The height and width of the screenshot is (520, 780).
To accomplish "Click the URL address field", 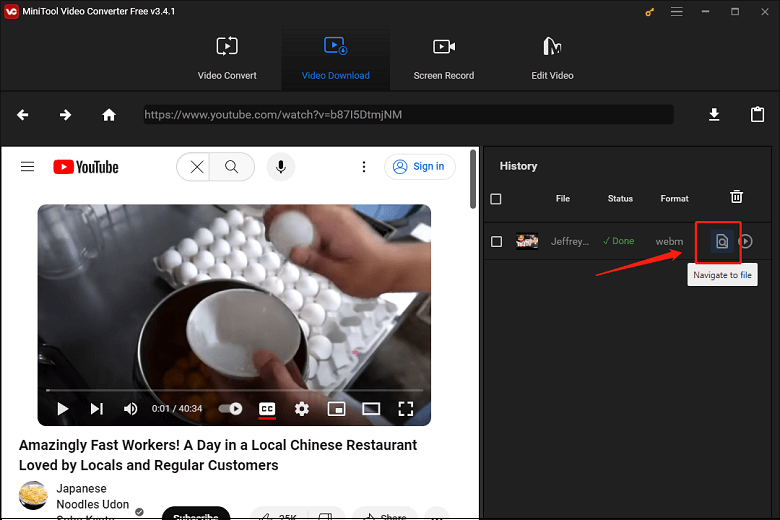I will pyautogui.click(x=407, y=115).
